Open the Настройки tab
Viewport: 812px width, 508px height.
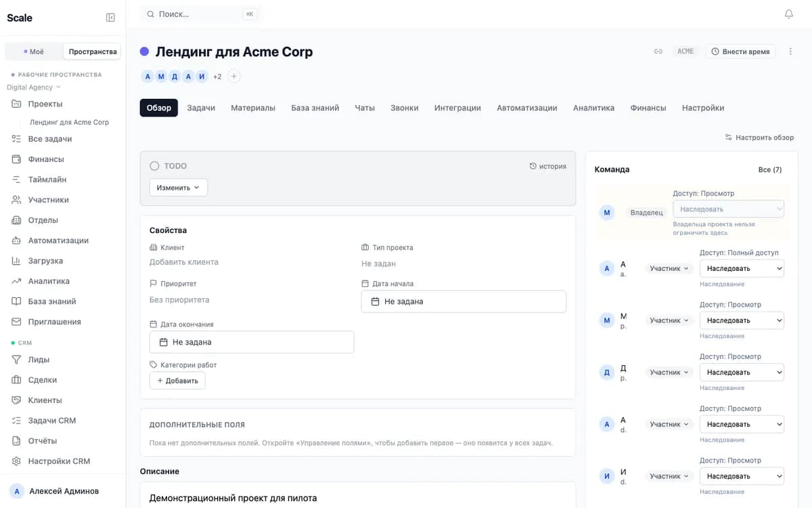pyautogui.click(x=703, y=108)
